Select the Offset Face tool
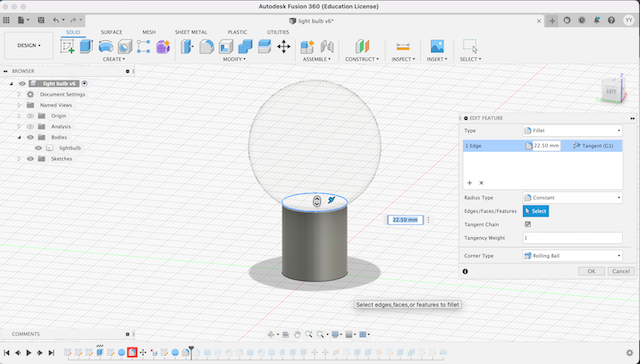 coord(264,47)
